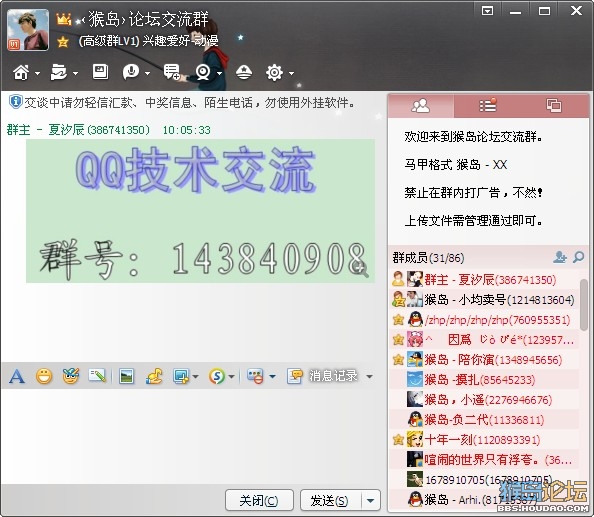Search group members magnifier icon
This screenshot has height=517, width=594.
pos(578,257)
